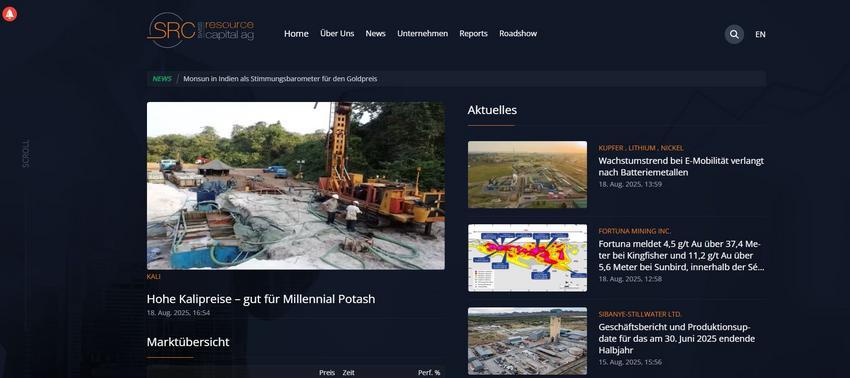Click the 18. Aug. 2025, 16:54 timestamp

[178, 313]
